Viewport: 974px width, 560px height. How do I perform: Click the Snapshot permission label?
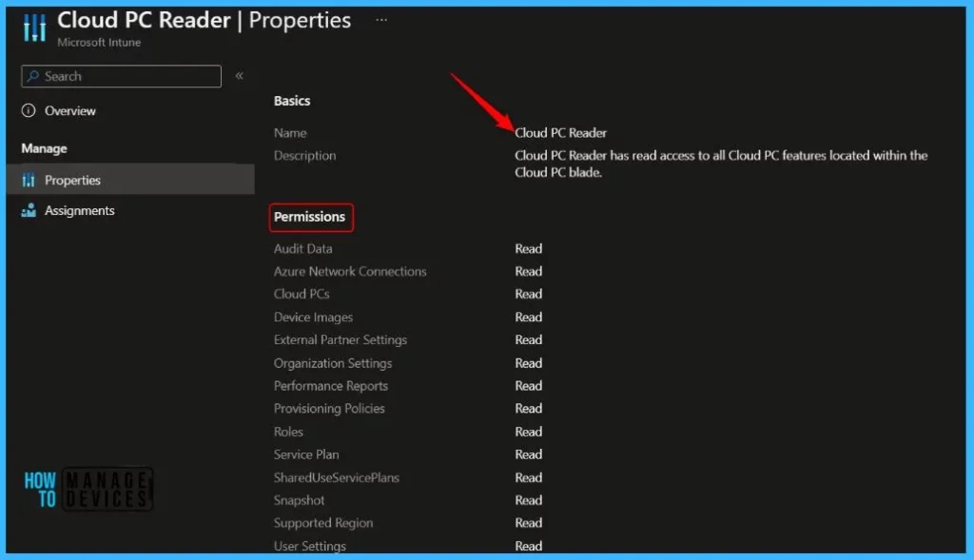point(299,500)
